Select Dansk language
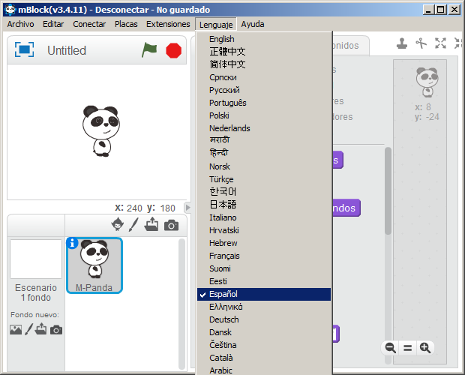The width and height of the screenshot is (465, 375). (264, 332)
